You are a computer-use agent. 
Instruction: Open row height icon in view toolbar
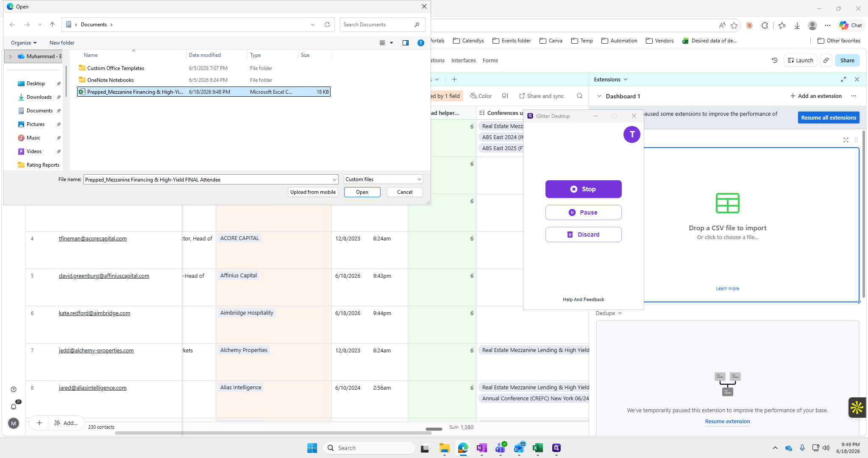pyautogui.click(x=505, y=96)
